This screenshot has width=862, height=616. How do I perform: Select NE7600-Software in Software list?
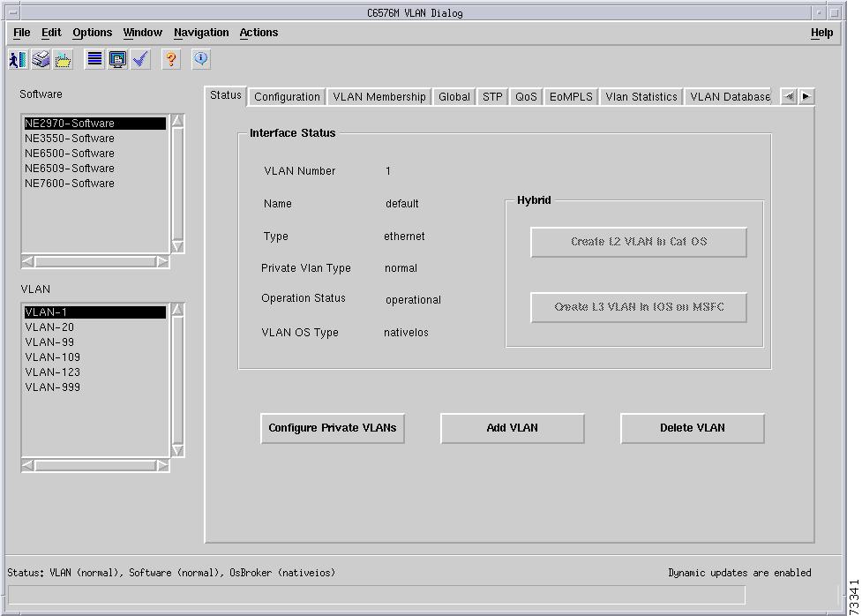pos(94,184)
